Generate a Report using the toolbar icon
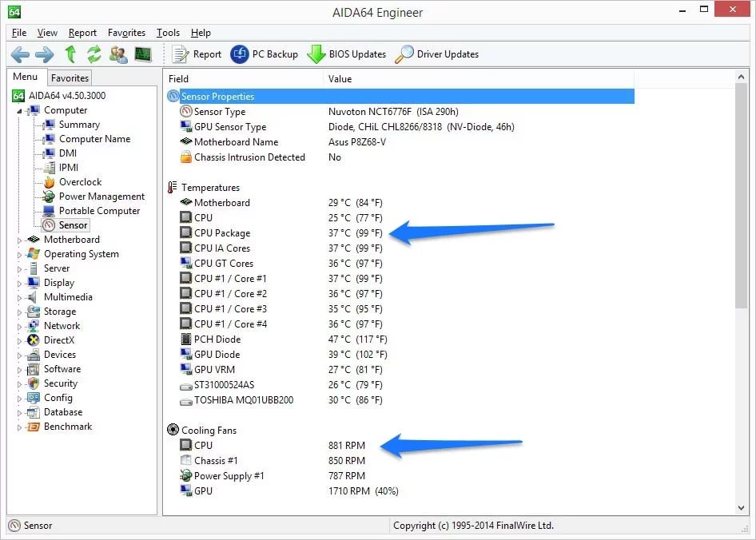This screenshot has height=540, width=756. [x=196, y=54]
